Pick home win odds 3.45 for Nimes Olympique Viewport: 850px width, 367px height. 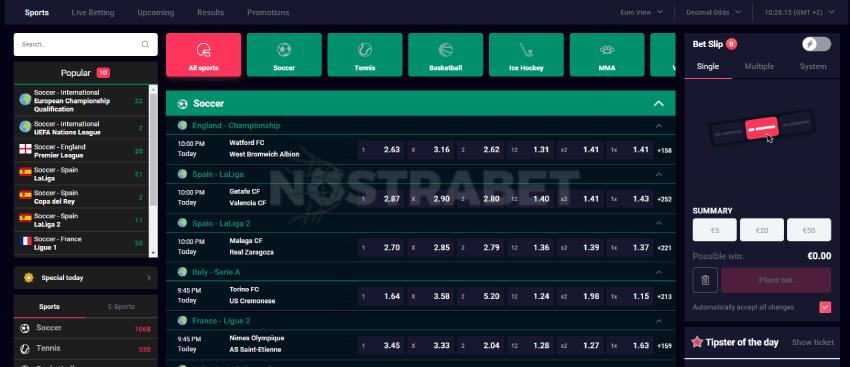(381, 345)
